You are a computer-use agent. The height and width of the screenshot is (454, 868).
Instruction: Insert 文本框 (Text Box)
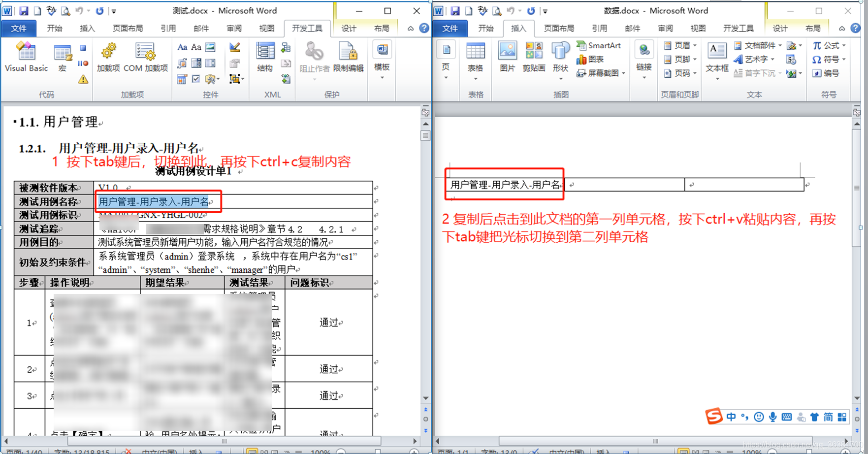point(716,61)
